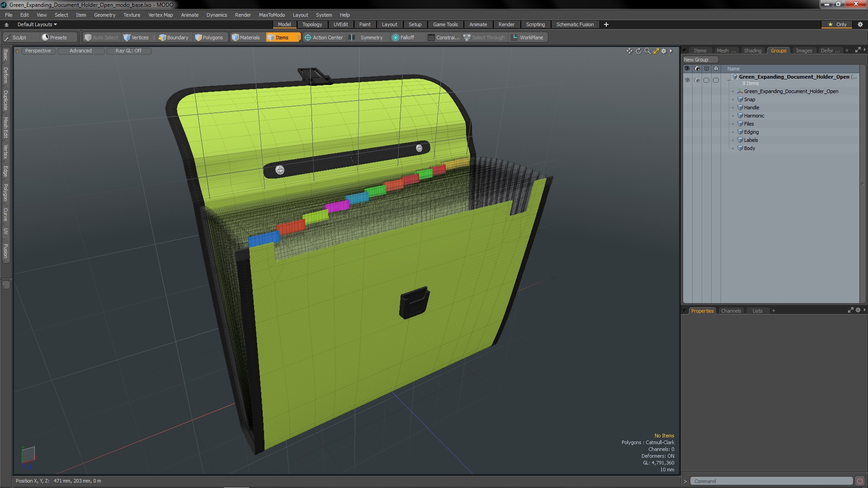Screen dimensions: 868x488
Task: Toggle visibility eye of the group row
Action: (x=687, y=80)
